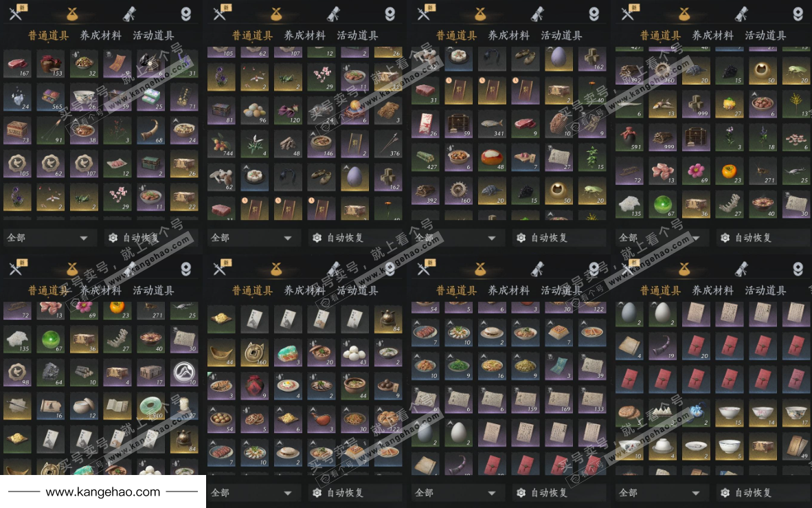The image size is (812, 508).
Task: Pick the fish item with count 341
Action: (491, 124)
